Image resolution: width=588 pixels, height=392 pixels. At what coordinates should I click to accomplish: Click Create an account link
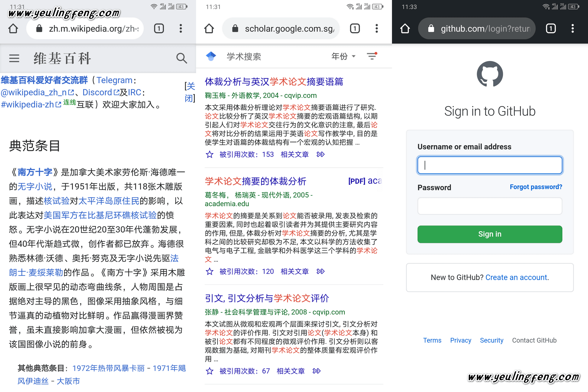point(516,277)
